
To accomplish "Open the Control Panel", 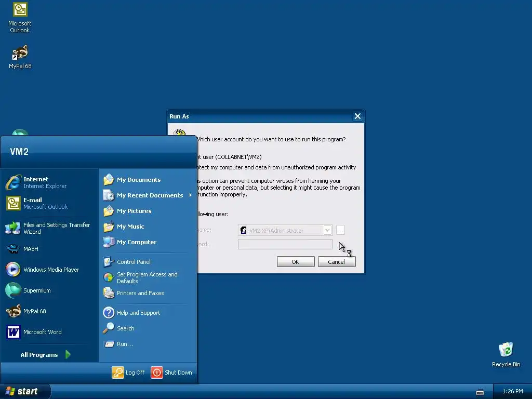I will coord(148,262).
